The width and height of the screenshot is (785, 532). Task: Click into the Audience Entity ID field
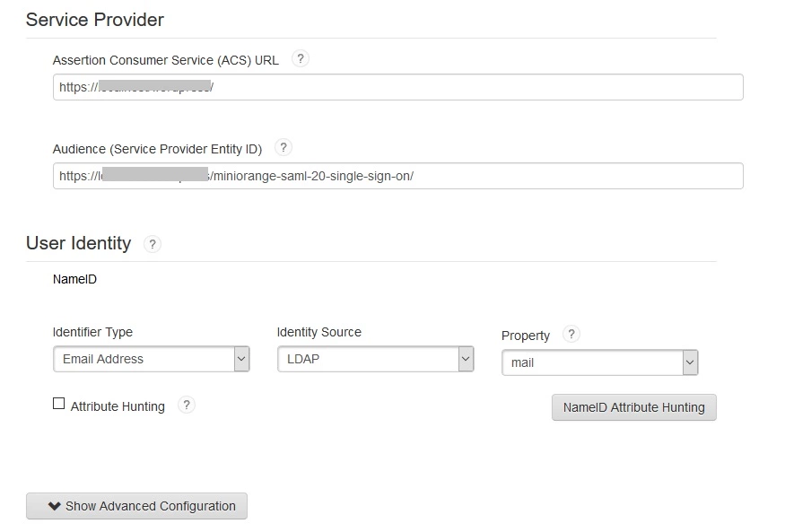pyautogui.click(x=398, y=176)
